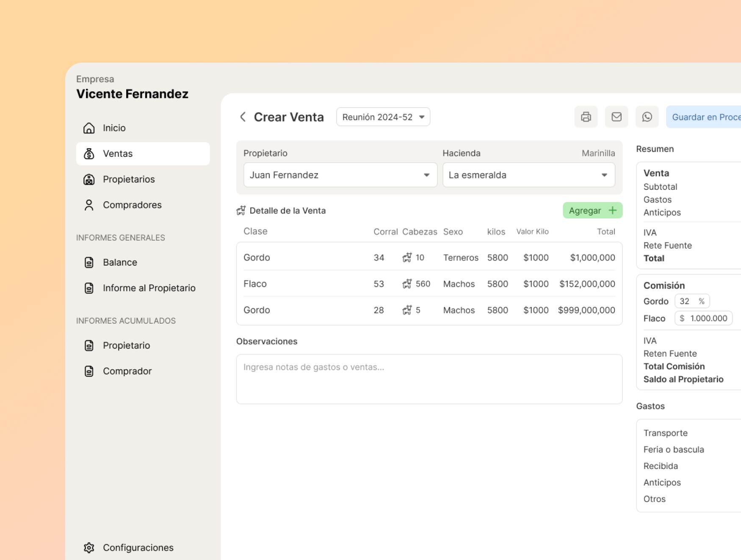Click the Vicente Fernandez company name
This screenshot has width=741, height=560.
point(132,94)
